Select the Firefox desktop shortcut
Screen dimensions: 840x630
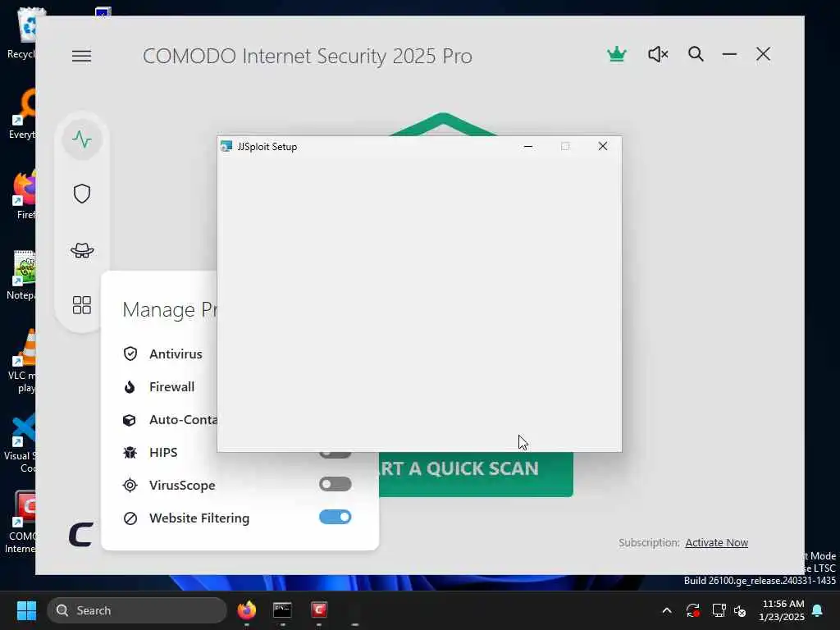[24, 194]
